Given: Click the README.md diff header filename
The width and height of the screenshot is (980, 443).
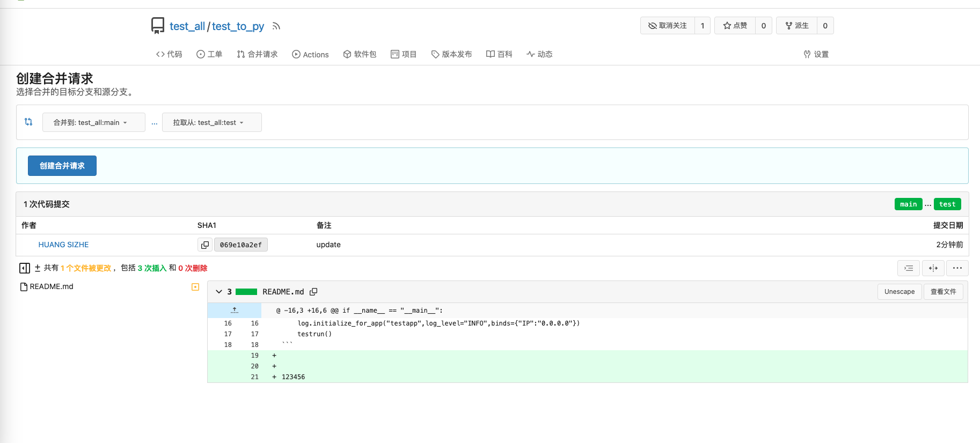Looking at the screenshot, I should pos(283,292).
